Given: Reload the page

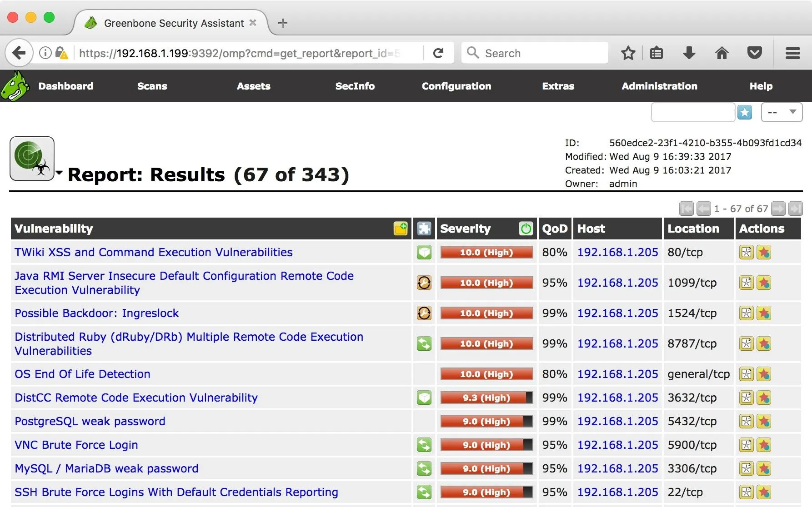Looking at the screenshot, I should (438, 53).
